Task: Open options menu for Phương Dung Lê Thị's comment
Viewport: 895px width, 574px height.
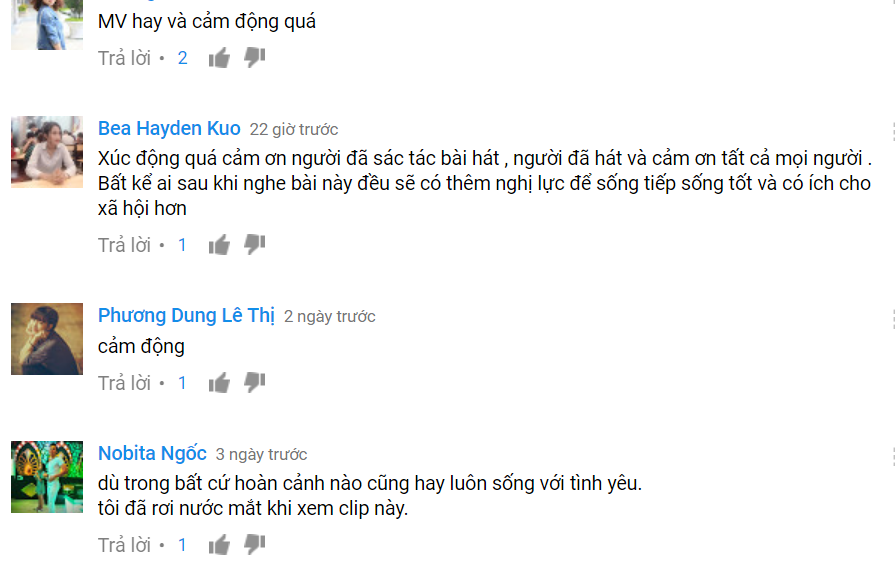Action: [892, 319]
